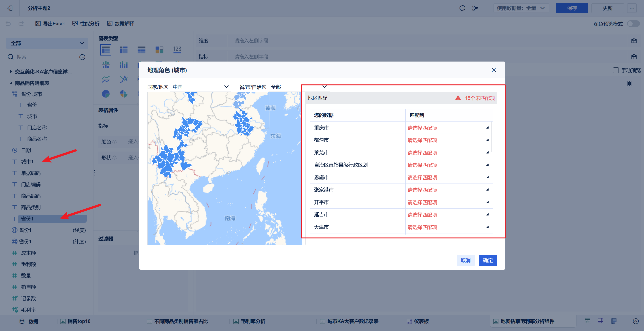
Task: Select the pie chart type icon
Action: (x=106, y=94)
